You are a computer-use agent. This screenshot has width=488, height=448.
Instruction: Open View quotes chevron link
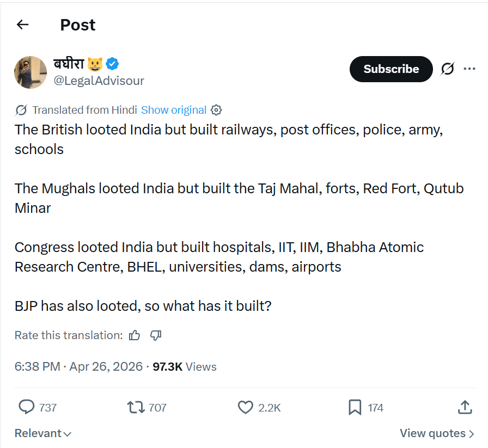coord(437,433)
